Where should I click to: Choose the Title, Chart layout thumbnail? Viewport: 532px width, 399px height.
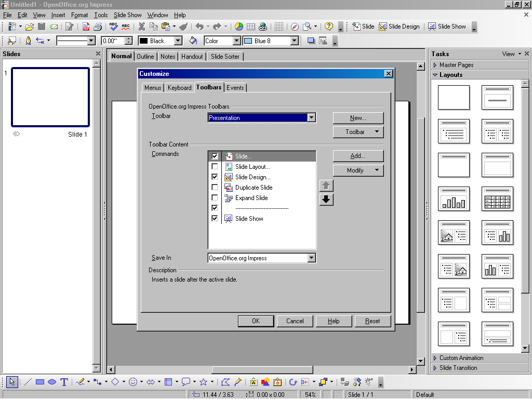point(454,199)
